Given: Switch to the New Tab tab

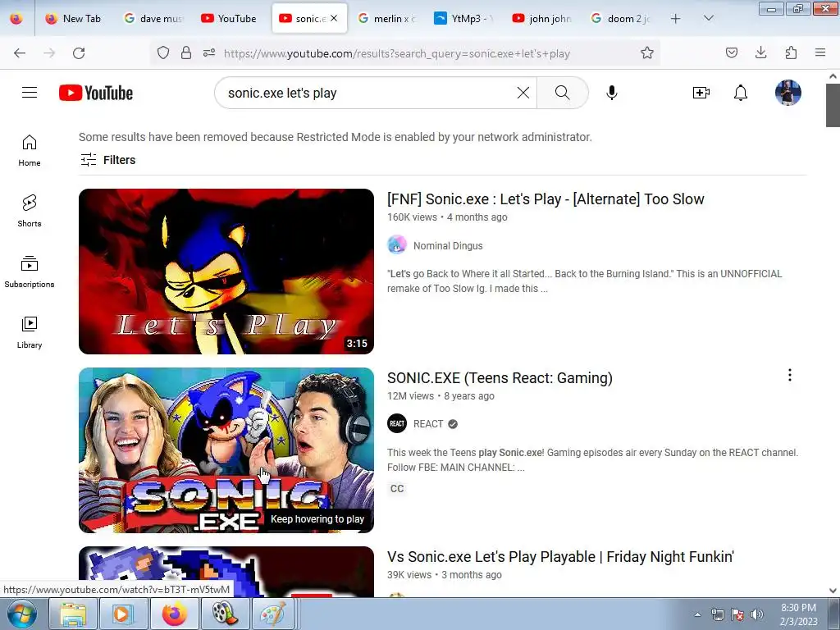Looking at the screenshot, I should 73,19.
